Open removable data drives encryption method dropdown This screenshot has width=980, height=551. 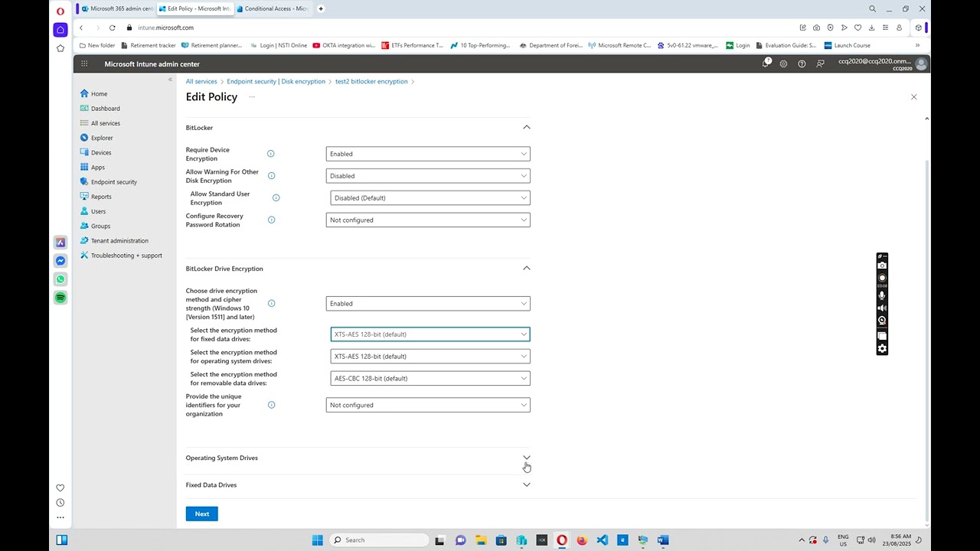(x=430, y=378)
